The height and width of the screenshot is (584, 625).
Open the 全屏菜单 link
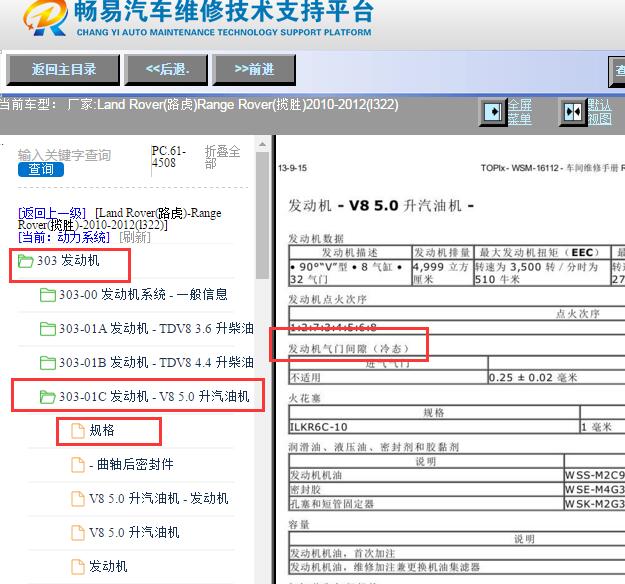click(519, 112)
